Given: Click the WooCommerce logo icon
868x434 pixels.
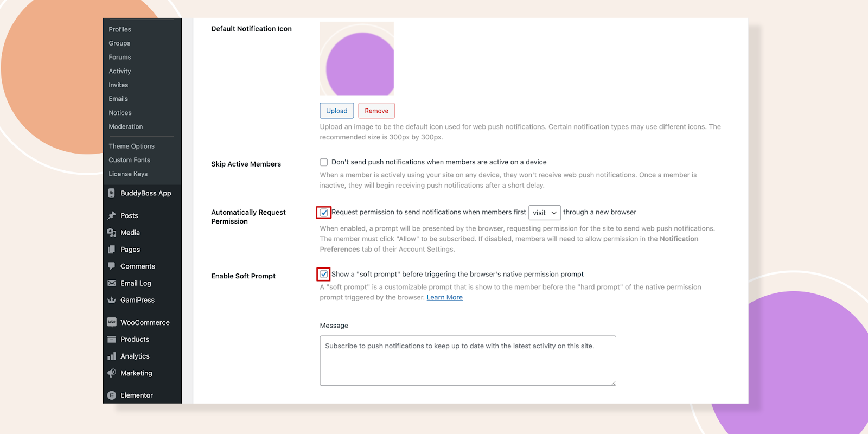Looking at the screenshot, I should point(112,322).
